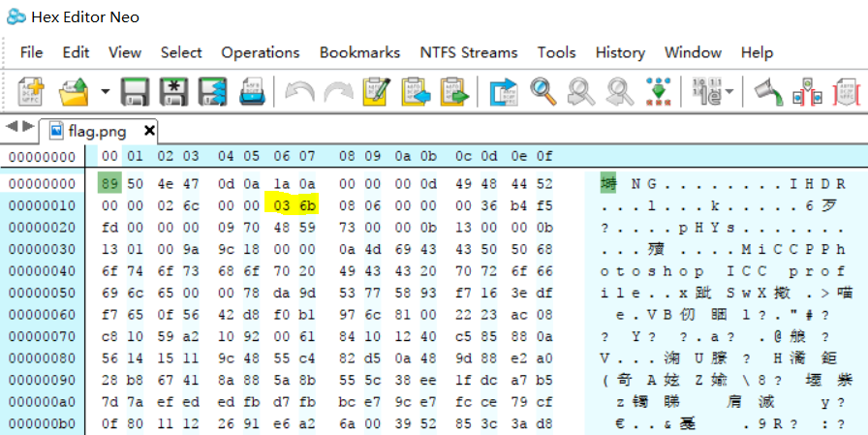The image size is (868, 435).
Task: Click the yellow-highlighted byte 03
Action: coord(282,206)
